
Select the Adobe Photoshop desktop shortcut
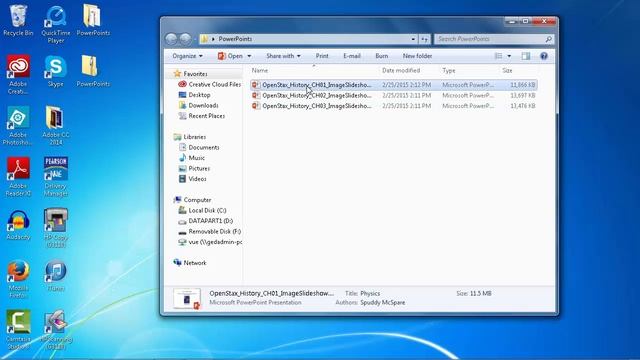pyautogui.click(x=18, y=126)
